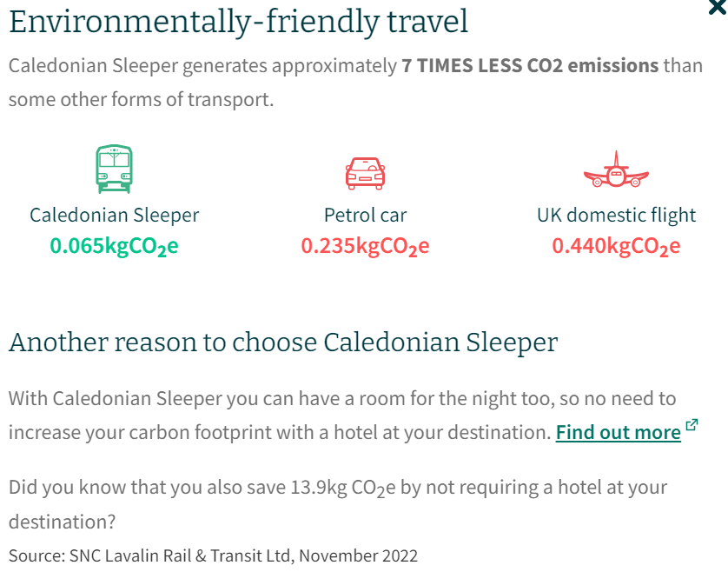The width and height of the screenshot is (728, 572).
Task: Click the text 'some other forms of transport'
Action: click(x=141, y=99)
